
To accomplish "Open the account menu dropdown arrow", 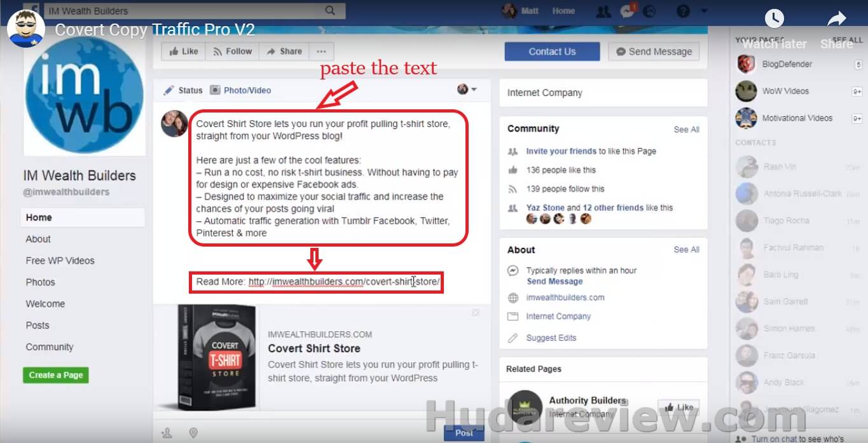I will click(703, 11).
